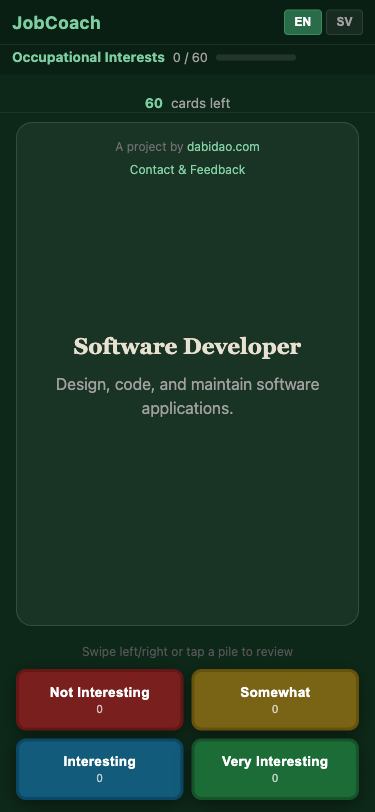Tap the Interesting pile

pos(99,769)
